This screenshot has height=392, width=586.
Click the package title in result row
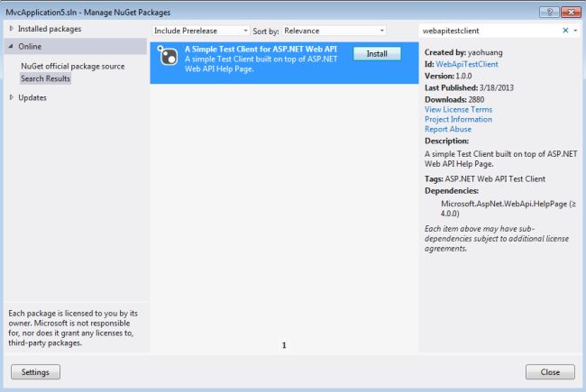coord(261,49)
